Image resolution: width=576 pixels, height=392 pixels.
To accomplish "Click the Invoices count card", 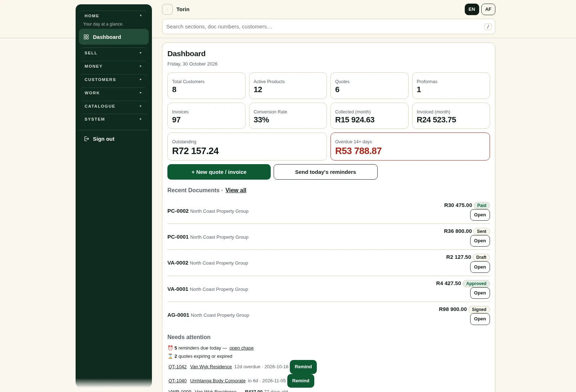I will click(x=206, y=116).
